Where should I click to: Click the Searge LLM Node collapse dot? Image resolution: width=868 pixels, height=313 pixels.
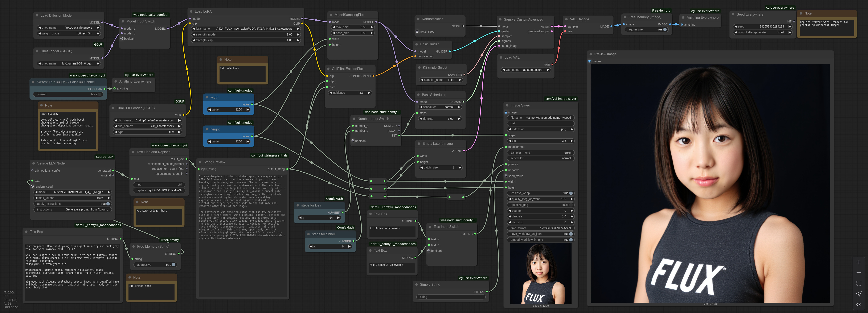pos(34,163)
